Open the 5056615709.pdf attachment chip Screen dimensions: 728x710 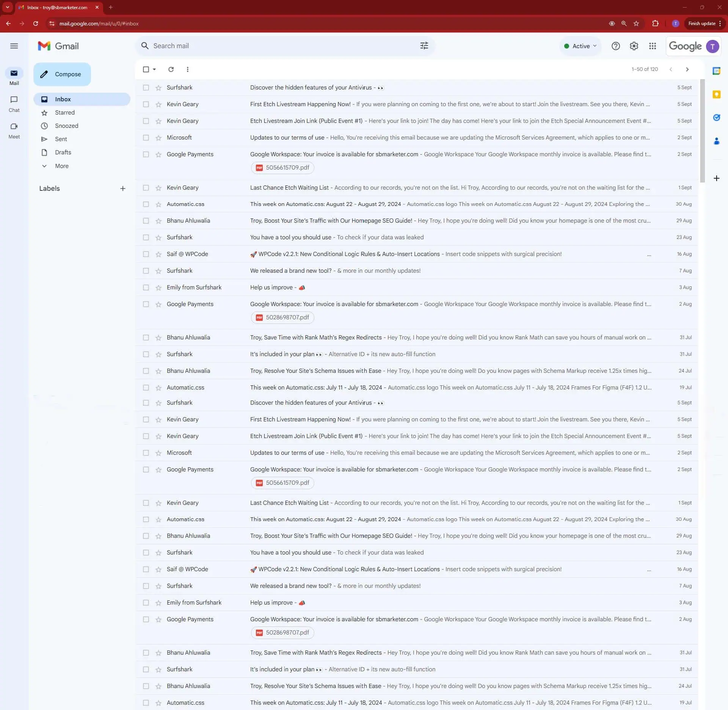[282, 168]
